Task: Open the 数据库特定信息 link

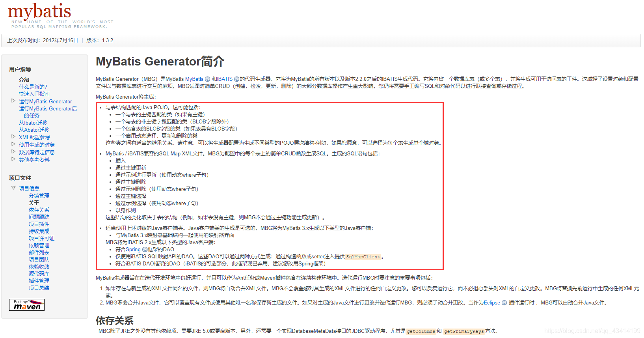Action: click(37, 152)
